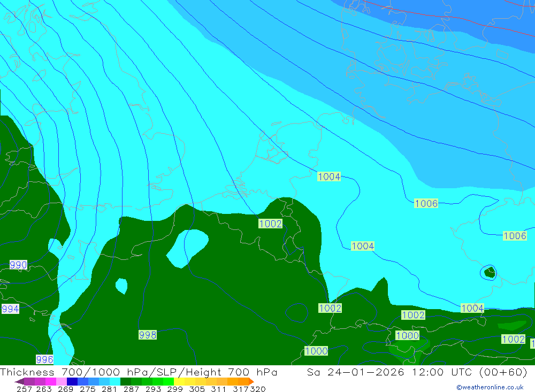Image resolution: width=535 pixels, height=392 pixels.
Task: Click the 990 isobar label
Action: coord(18,265)
